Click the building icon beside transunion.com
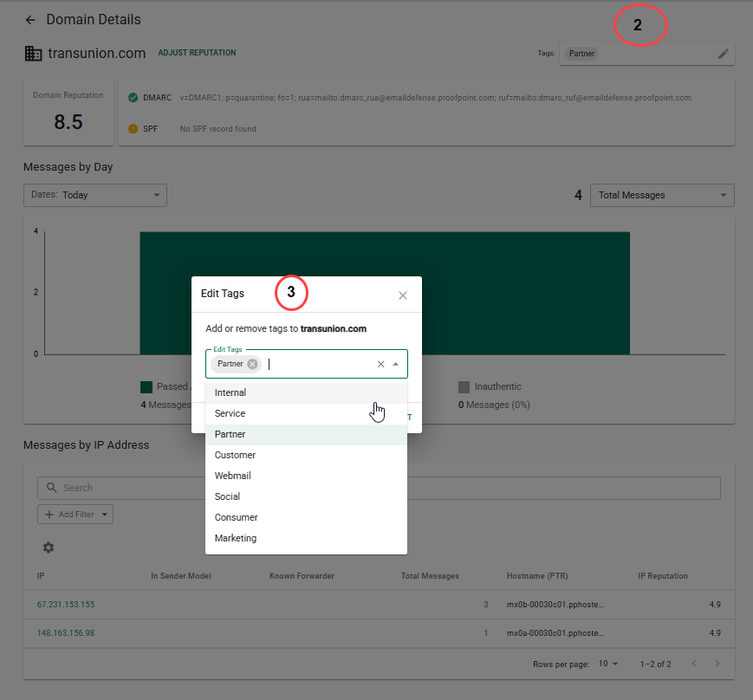This screenshot has width=753, height=700. [x=33, y=53]
